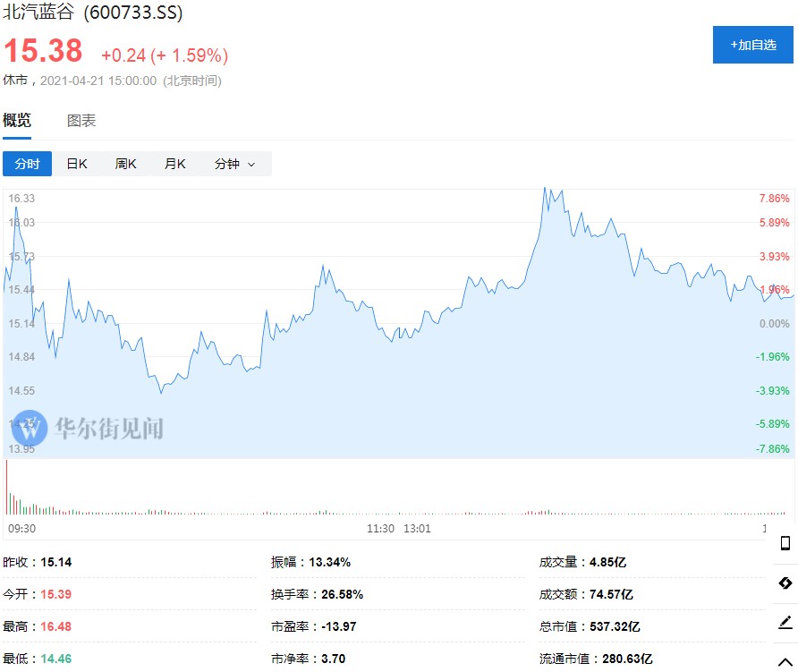Image resolution: width=798 pixels, height=672 pixels.
Task: Click the 流通市值 280.63亿 value
Action: [x=627, y=659]
